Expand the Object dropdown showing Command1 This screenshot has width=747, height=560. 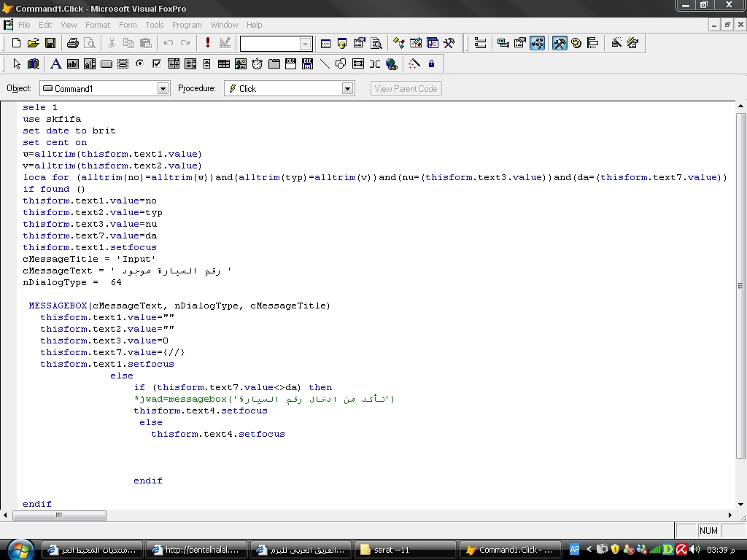(163, 88)
